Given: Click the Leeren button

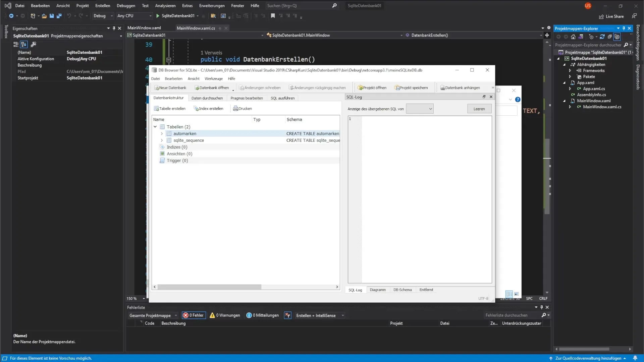Looking at the screenshot, I should 479,109.
